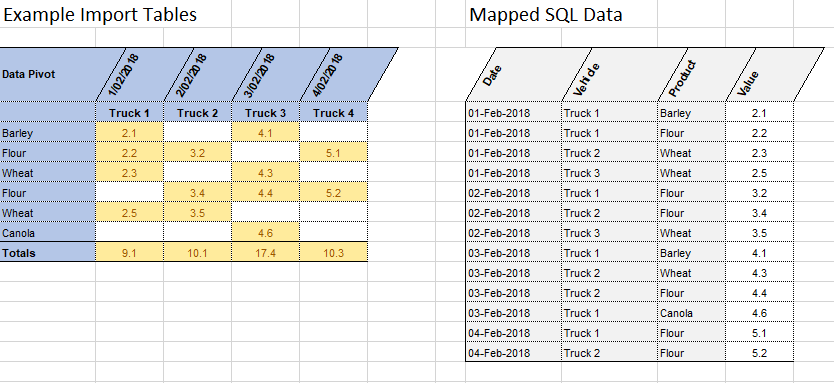Click the Date column header in Mapped SQL Data
834x383 pixels.
click(493, 76)
